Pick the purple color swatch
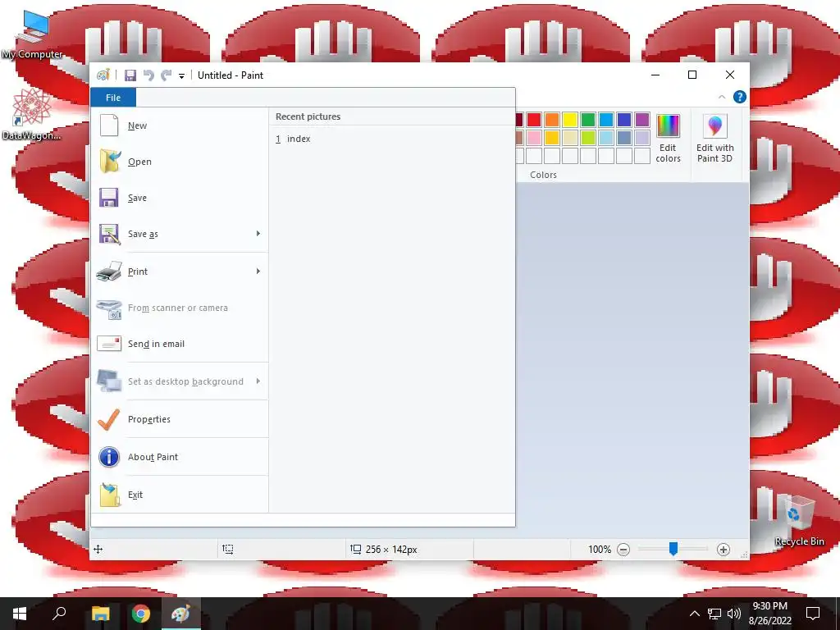The height and width of the screenshot is (630, 840). [x=642, y=120]
